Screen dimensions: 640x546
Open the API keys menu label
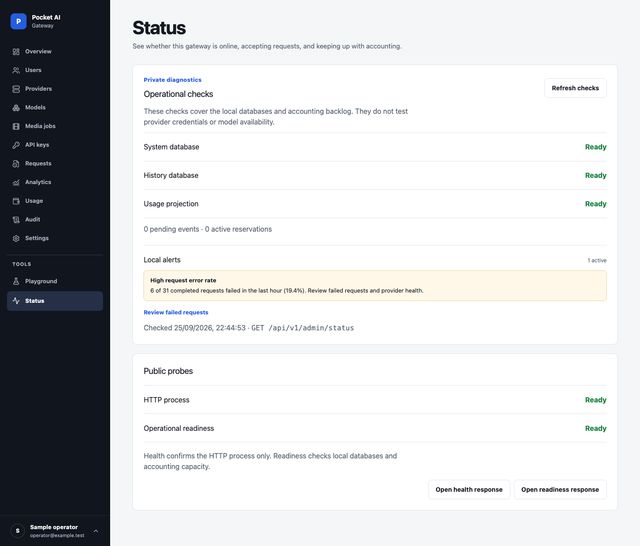37,145
